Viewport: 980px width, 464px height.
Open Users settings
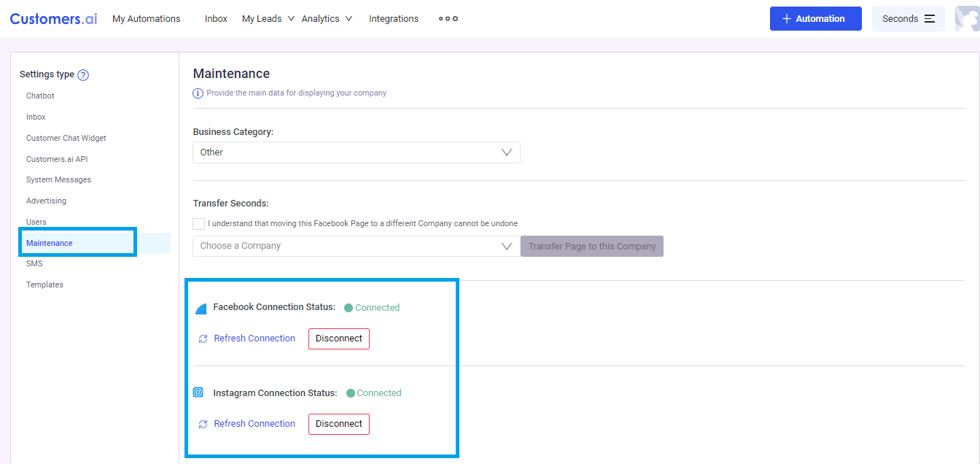(36, 222)
